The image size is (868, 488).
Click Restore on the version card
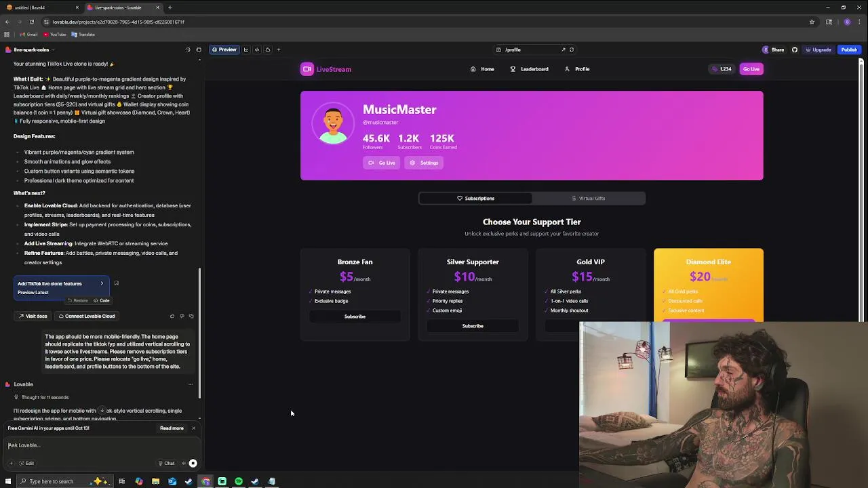click(77, 300)
